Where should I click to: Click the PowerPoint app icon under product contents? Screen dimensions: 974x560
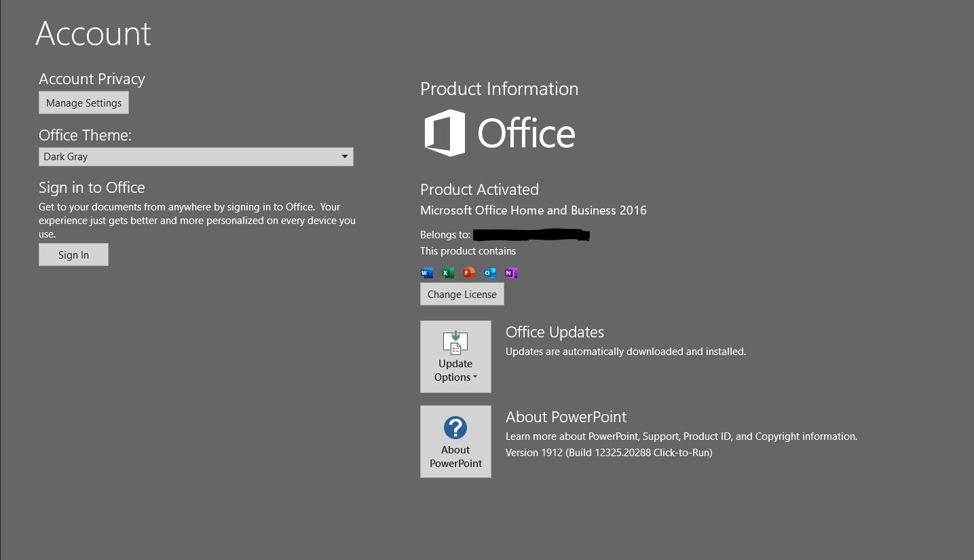point(469,273)
